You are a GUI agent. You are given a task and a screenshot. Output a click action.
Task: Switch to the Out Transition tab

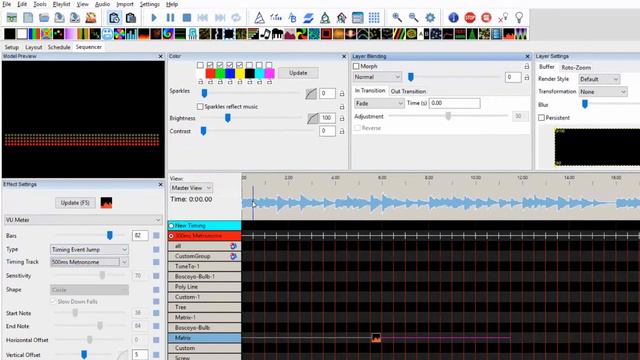[408, 91]
